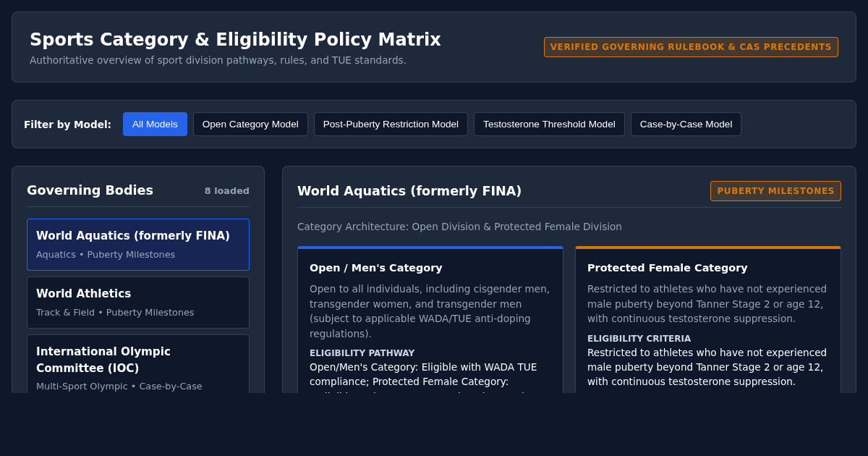This screenshot has height=456, width=868.
Task: Click the 'Filter by Model:' label
Action: [x=67, y=124]
